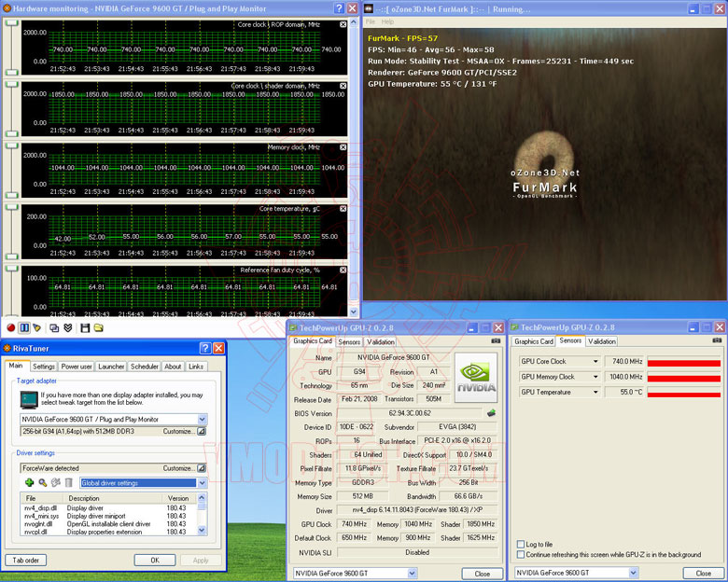Click the yellow folder open icon
The height and width of the screenshot is (582, 728).
coord(98,327)
